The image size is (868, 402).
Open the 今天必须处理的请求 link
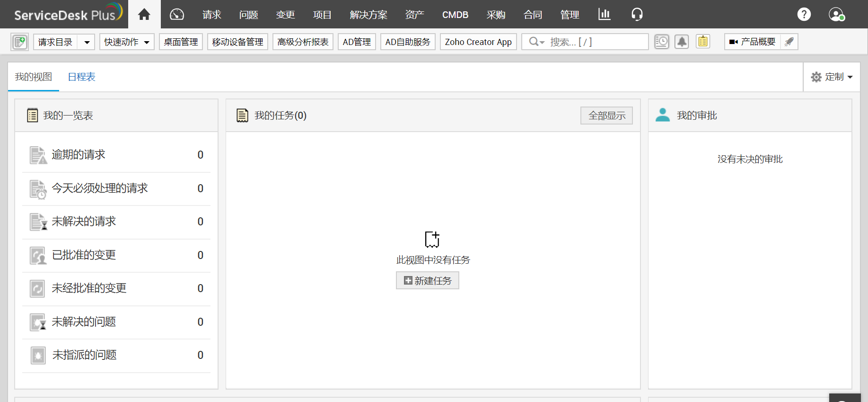point(100,188)
